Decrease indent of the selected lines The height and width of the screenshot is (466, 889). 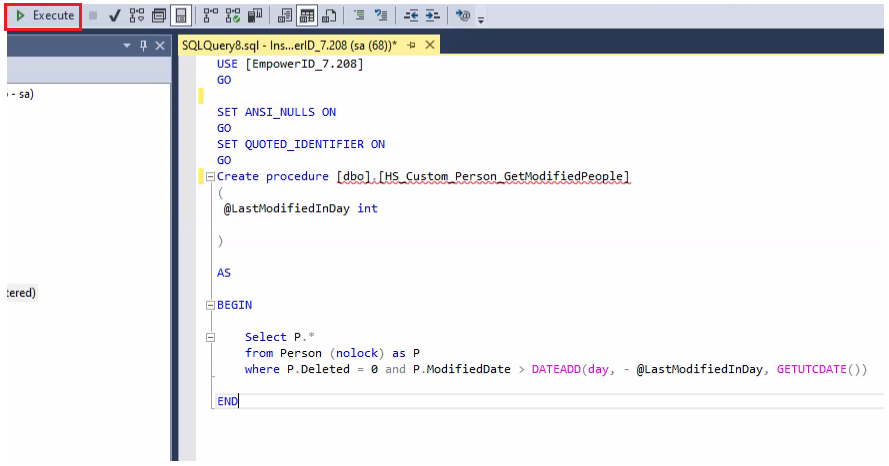[x=410, y=16]
